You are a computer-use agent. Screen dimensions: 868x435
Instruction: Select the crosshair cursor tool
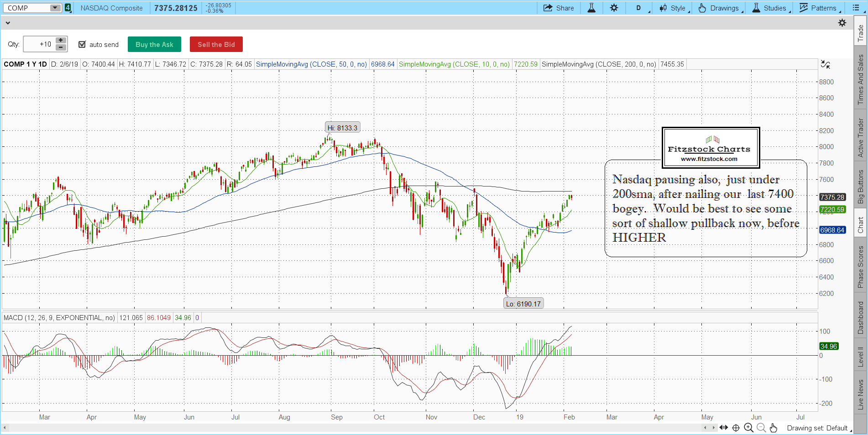pyautogui.click(x=736, y=428)
